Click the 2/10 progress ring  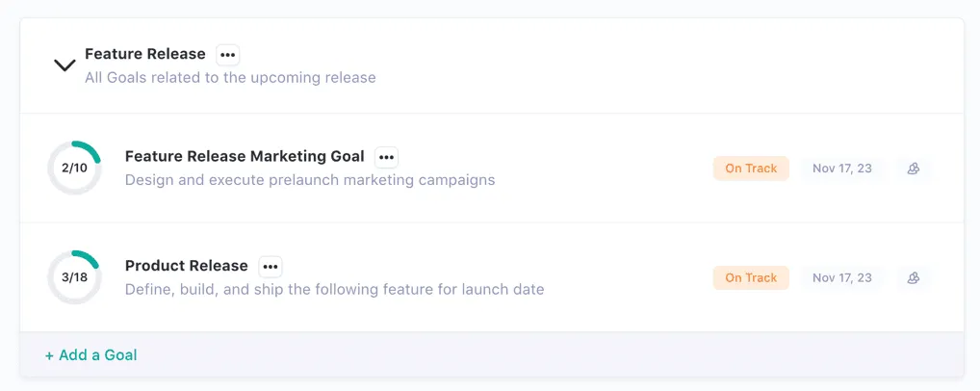pyautogui.click(x=74, y=168)
